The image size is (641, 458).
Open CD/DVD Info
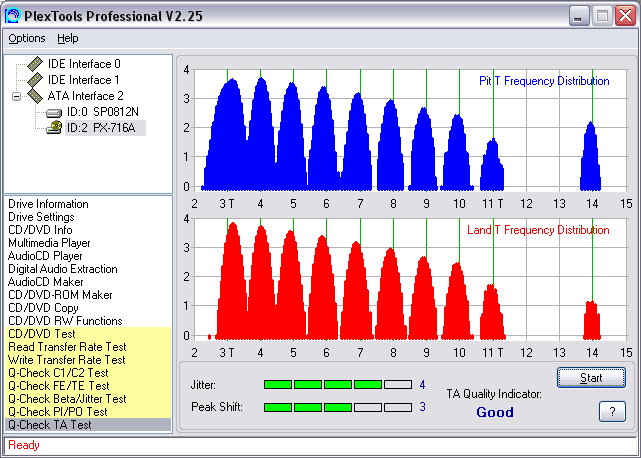point(40,230)
